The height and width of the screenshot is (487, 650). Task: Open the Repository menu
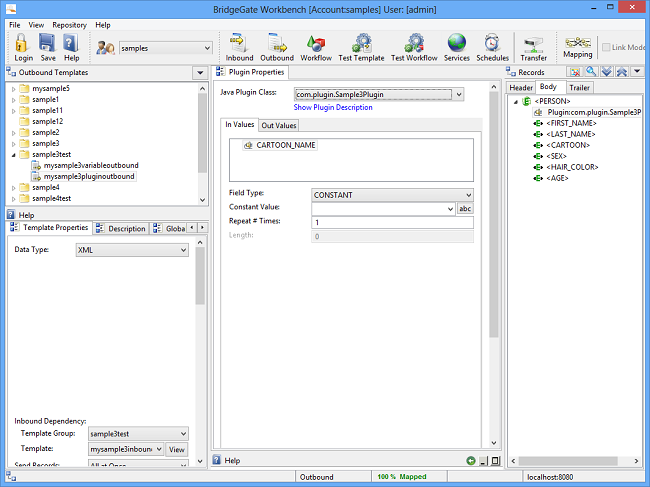(69, 25)
